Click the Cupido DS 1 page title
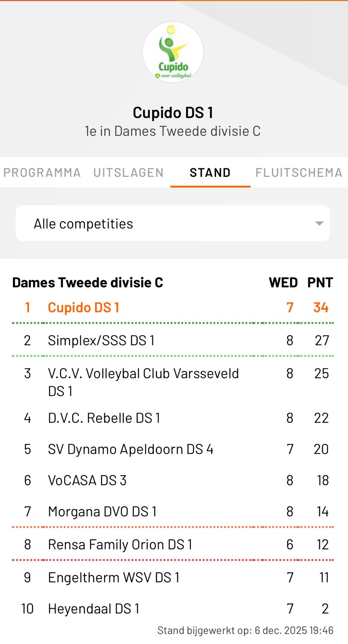The height and width of the screenshot is (644, 348). pyautogui.click(x=173, y=113)
